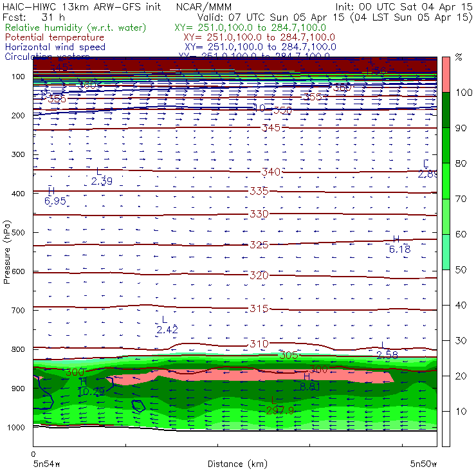This screenshot has width=476, height=476.
Task: Select the 315 contour label
Action: click(x=259, y=309)
